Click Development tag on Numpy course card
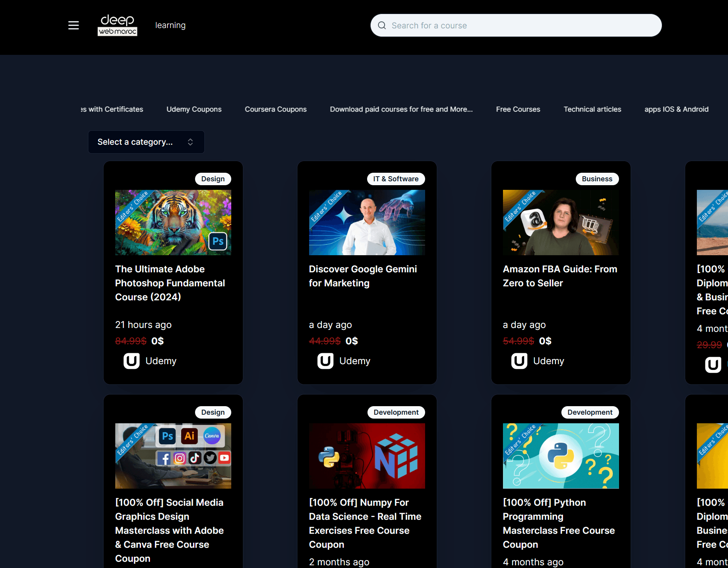 click(x=396, y=412)
